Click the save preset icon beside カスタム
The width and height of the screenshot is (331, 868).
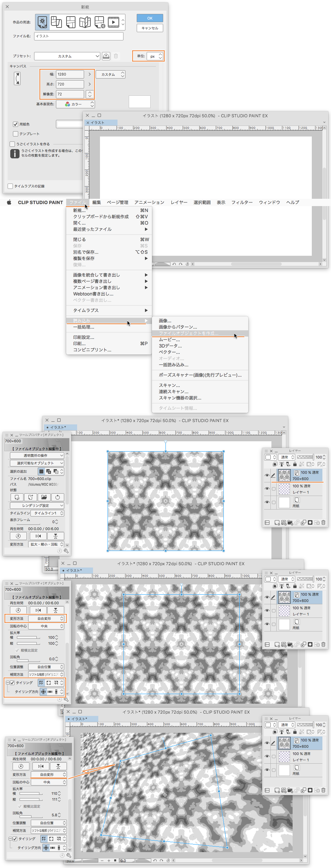pyautogui.click(x=106, y=56)
